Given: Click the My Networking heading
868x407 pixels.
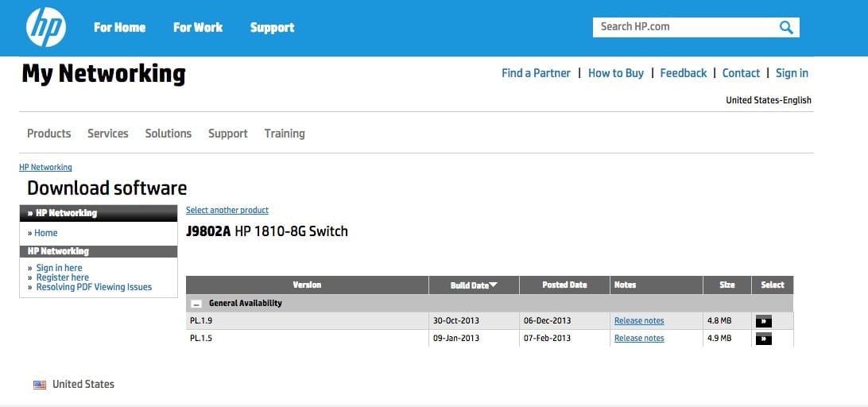Looking at the screenshot, I should coord(103,74).
